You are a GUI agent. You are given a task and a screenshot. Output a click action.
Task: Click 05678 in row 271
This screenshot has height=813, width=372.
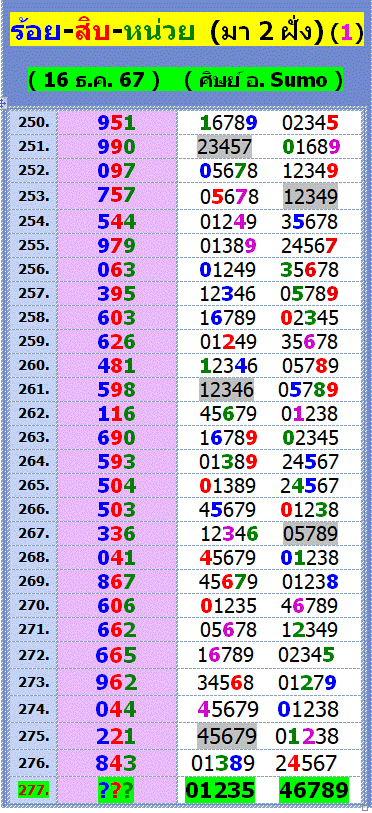229,630
